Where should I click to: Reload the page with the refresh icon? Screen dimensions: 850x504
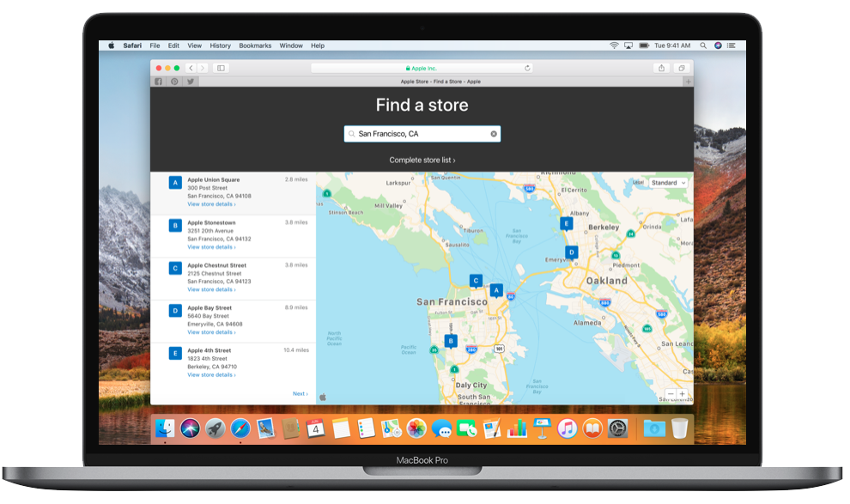[x=527, y=69]
